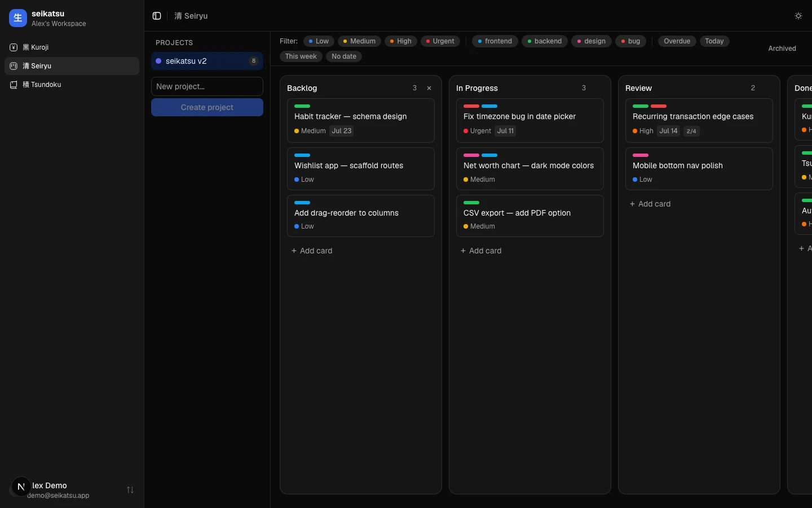
Task: Click the Create project button
Action: (207, 107)
